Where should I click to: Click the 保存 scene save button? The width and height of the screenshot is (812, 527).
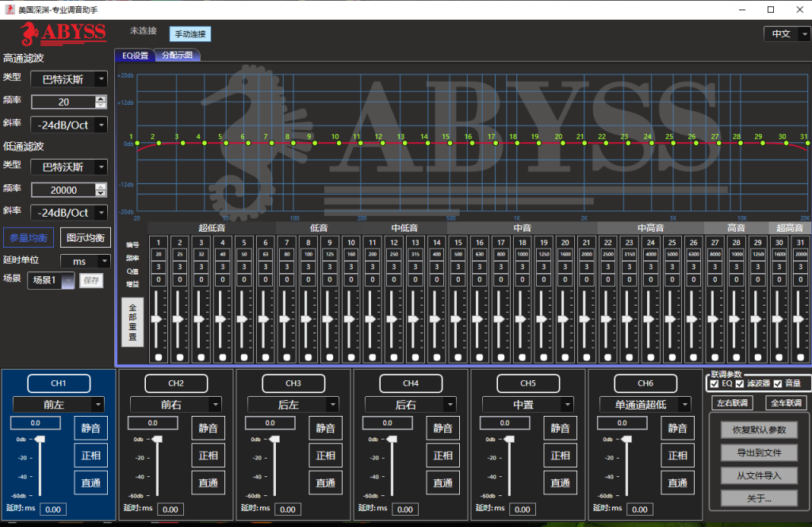91,280
